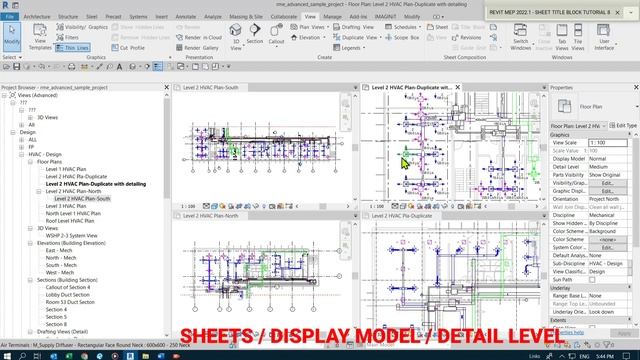
Task: Open the File tab
Action: click(x=9, y=17)
